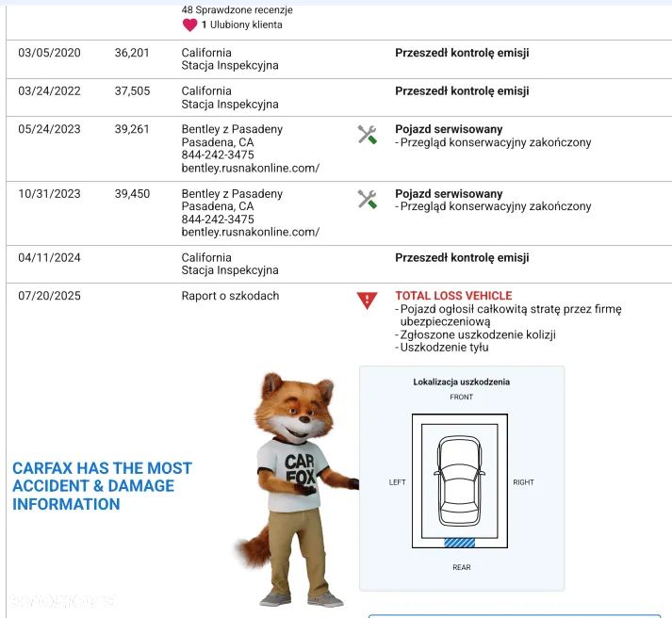Click phone 844-242-3475 in the 05/24/2023 row

pos(218,154)
